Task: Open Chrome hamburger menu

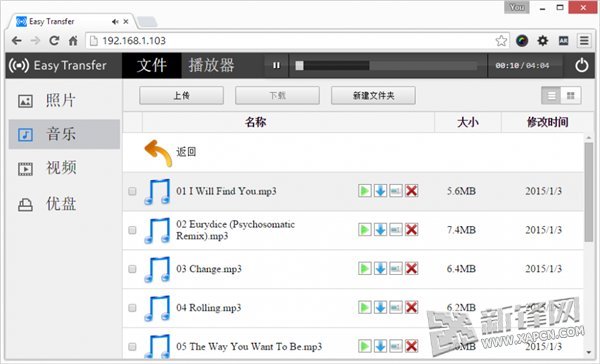Action: pos(584,41)
